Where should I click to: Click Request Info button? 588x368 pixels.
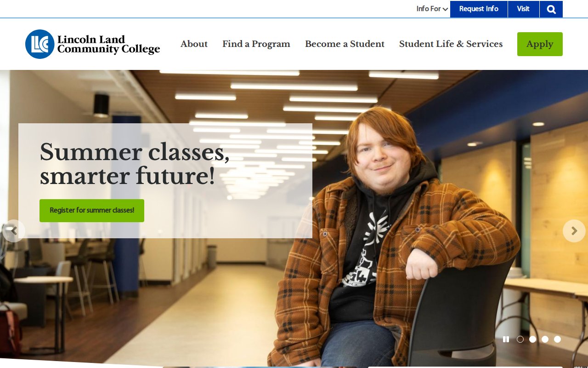point(479,9)
